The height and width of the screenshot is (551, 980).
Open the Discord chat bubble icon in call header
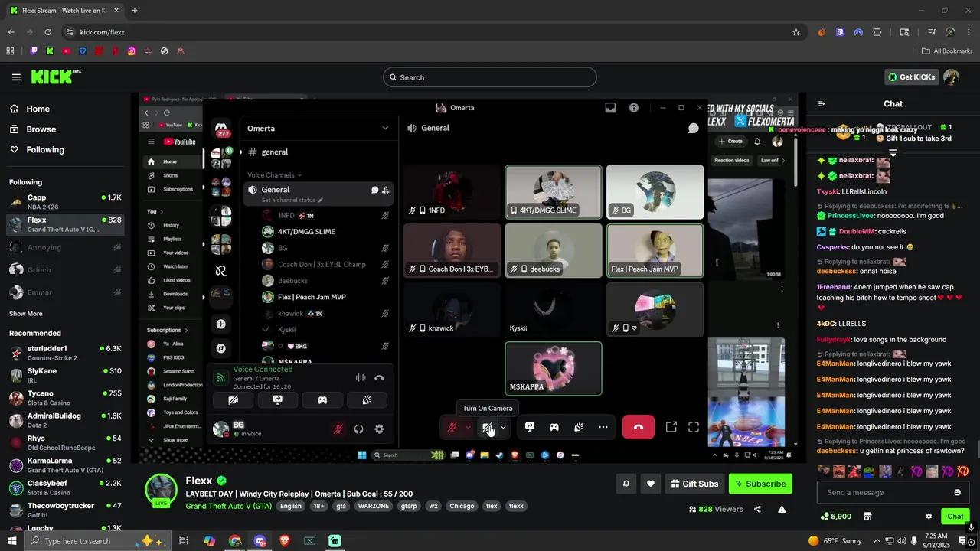[x=694, y=129]
